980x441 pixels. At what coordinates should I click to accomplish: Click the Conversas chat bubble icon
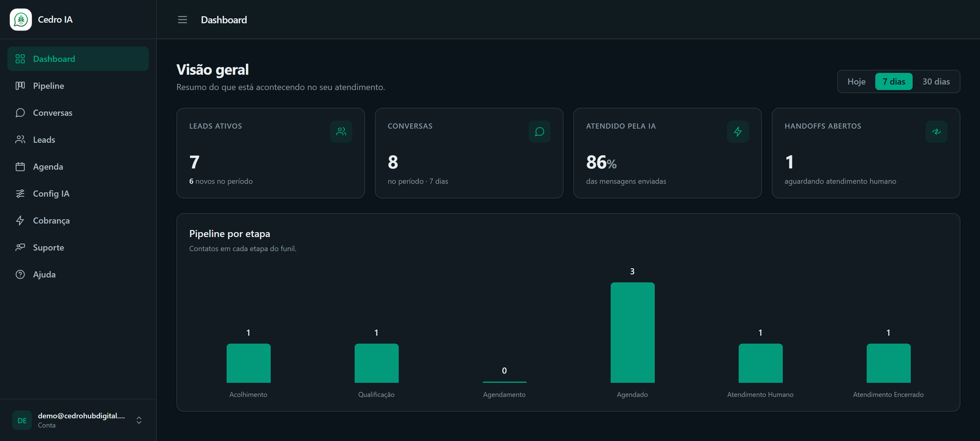click(x=20, y=113)
